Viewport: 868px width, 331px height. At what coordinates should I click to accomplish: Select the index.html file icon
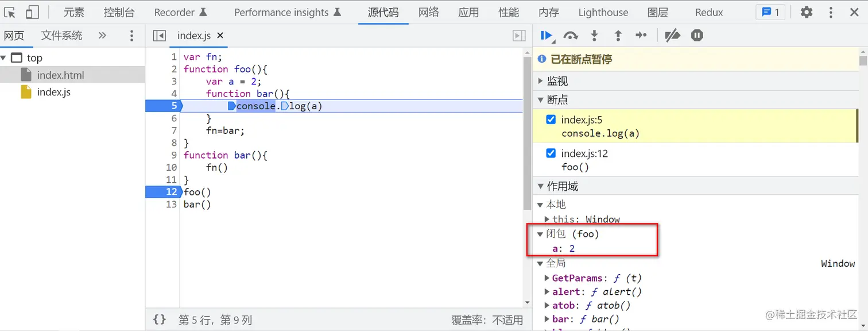click(26, 75)
